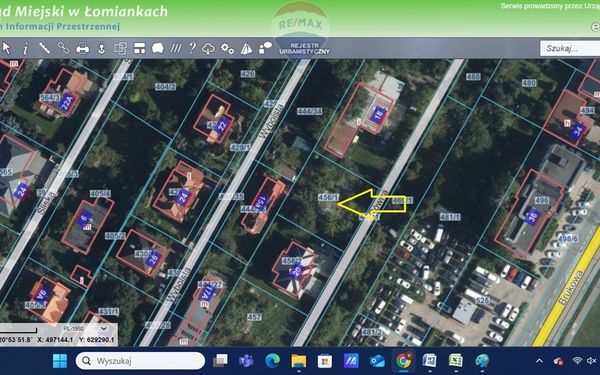600x375 pixels.
Task: Click the layer composition layout icon
Action: [x=139, y=48]
